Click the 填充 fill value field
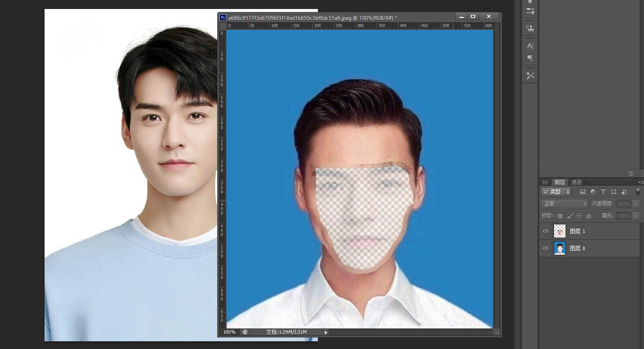 tap(624, 216)
